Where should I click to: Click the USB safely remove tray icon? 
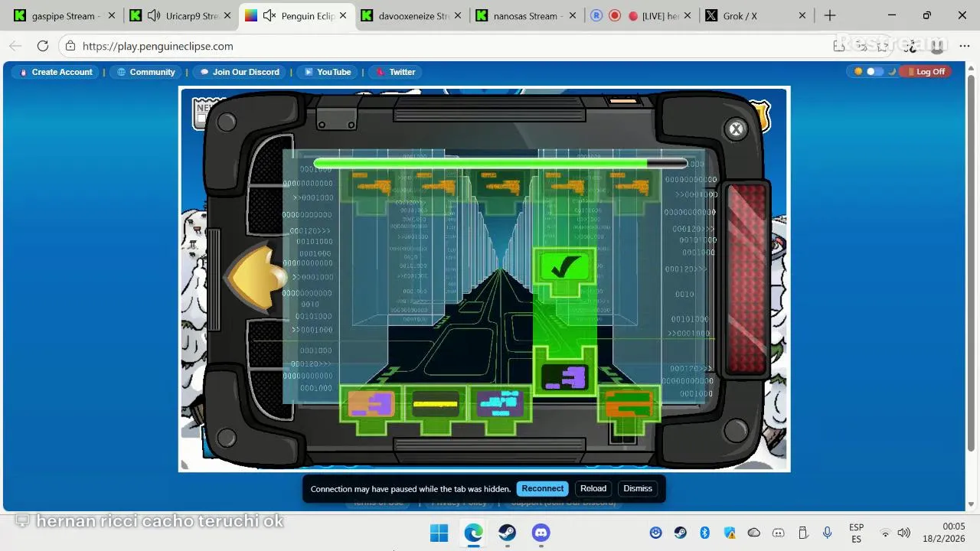[x=803, y=533]
